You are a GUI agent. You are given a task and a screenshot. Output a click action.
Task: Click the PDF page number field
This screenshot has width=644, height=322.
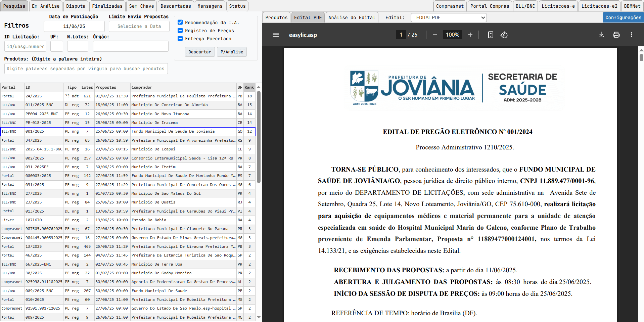[x=401, y=35]
